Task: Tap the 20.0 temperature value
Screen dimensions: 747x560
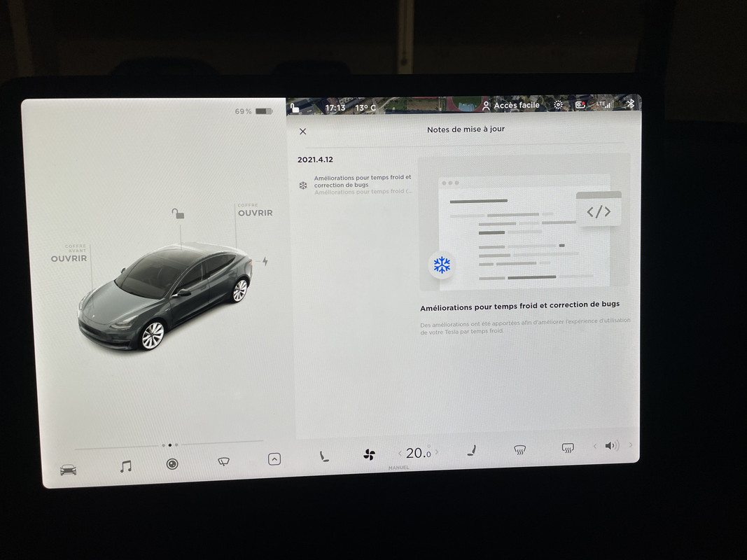Action: click(x=418, y=453)
